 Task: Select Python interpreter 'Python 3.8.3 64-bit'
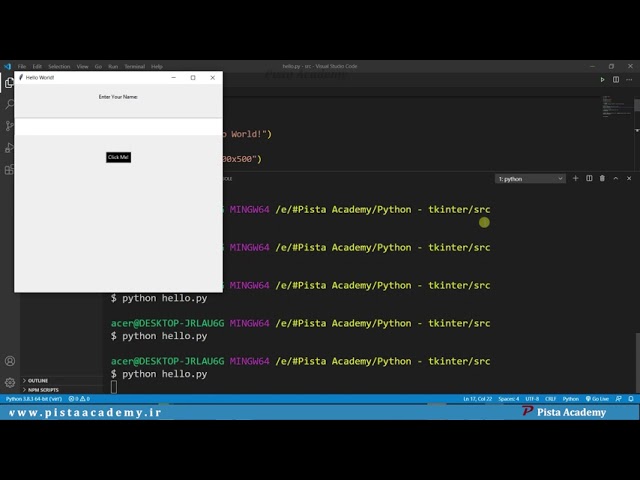tap(33, 399)
